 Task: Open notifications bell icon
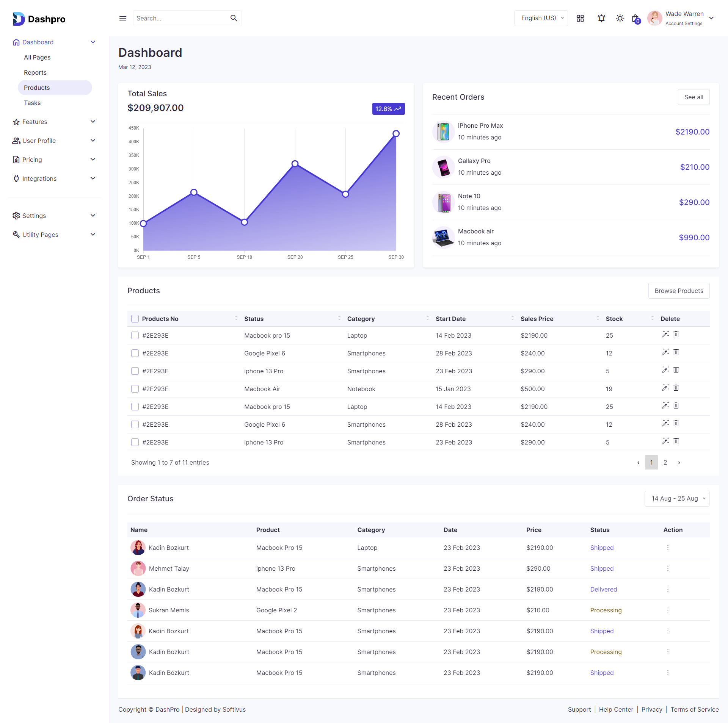click(x=601, y=18)
